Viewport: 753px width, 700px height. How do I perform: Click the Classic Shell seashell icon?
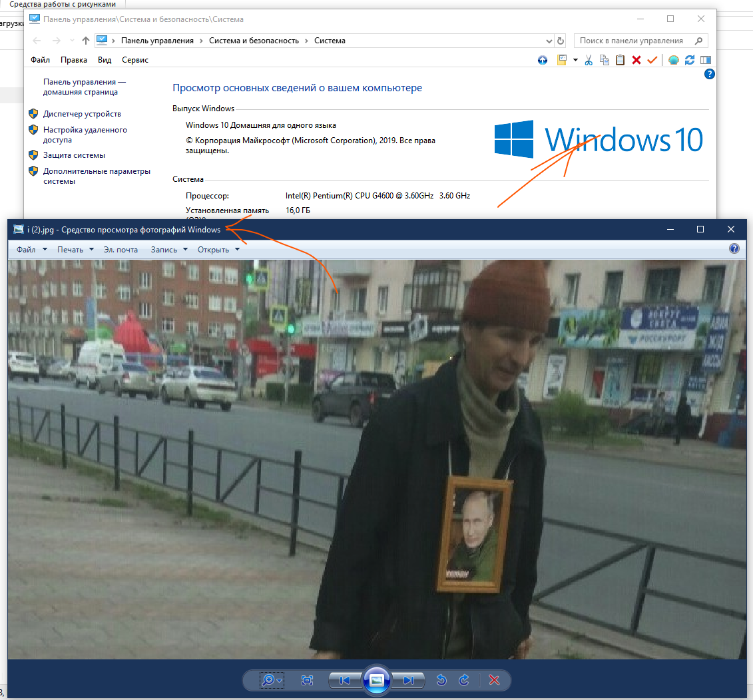click(x=674, y=60)
